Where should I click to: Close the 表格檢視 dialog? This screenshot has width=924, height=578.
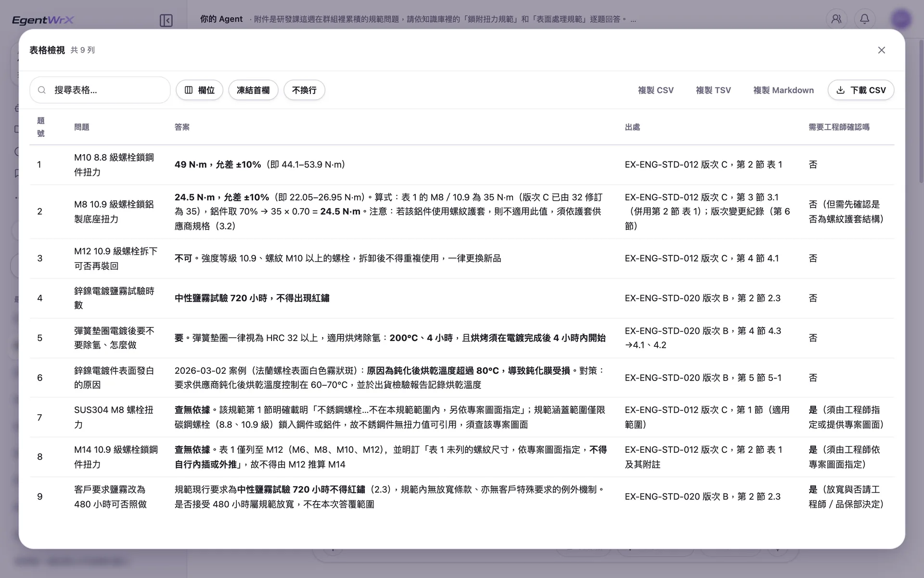[x=881, y=50]
